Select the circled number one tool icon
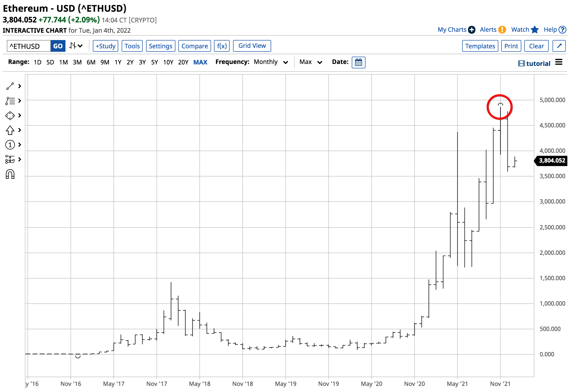Viewport: 576px width, 392px height. pyautogui.click(x=10, y=145)
